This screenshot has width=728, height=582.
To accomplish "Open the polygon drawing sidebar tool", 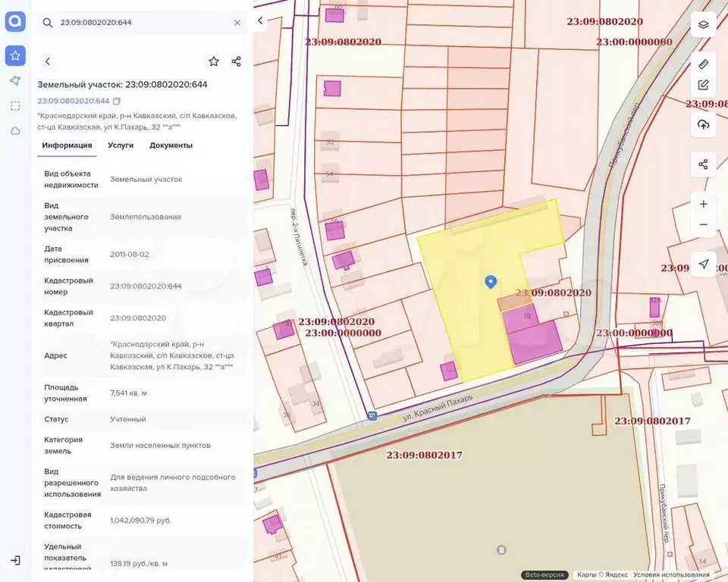I will tap(15, 81).
